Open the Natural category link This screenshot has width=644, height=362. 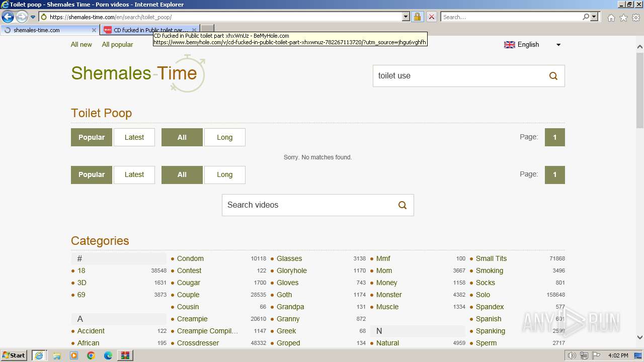pyautogui.click(x=387, y=343)
